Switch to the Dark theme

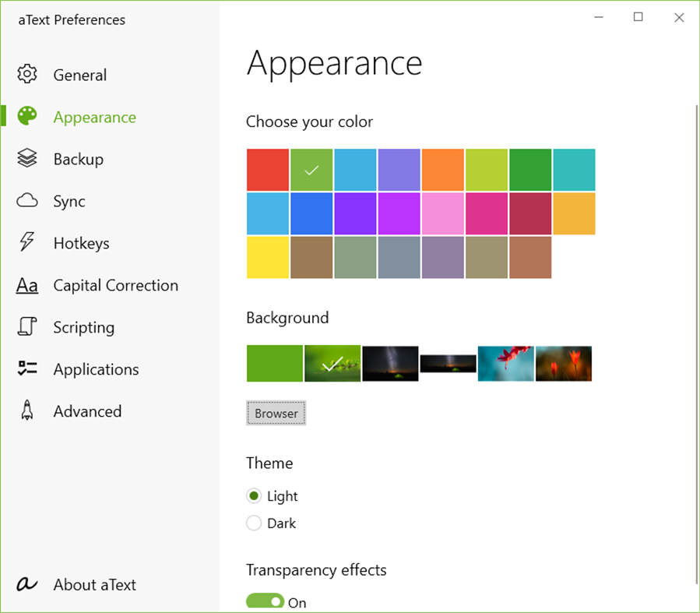tap(253, 523)
